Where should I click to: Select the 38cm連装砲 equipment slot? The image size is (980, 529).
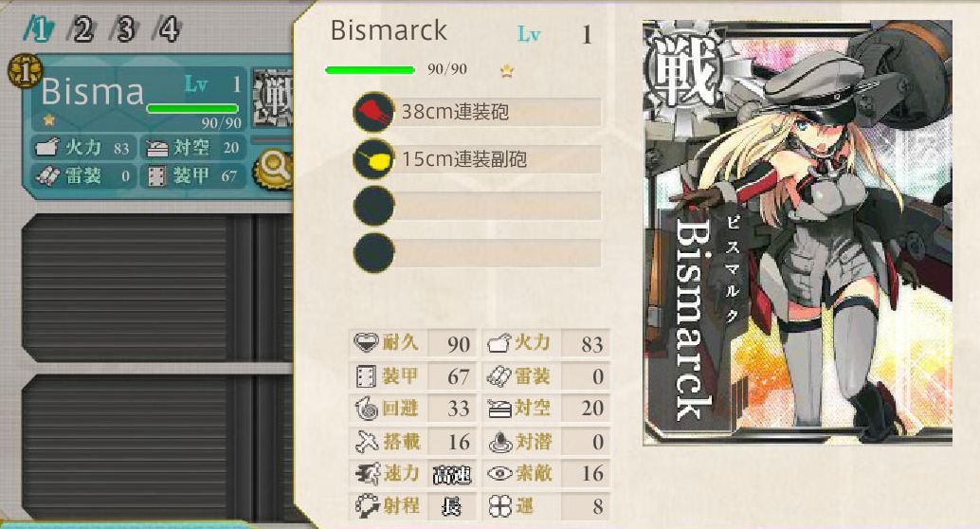pyautogui.click(x=478, y=112)
